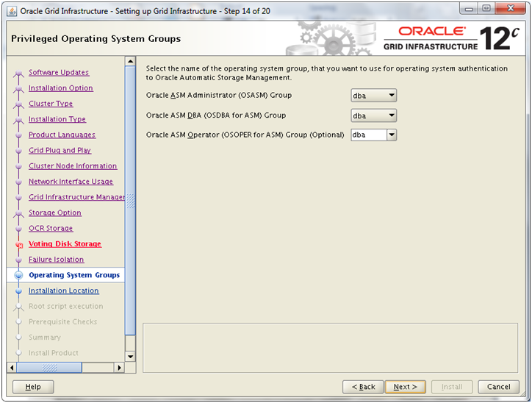Click the empty message area at bottom
This screenshot has width=532, height=403.
pyautogui.click(x=330, y=348)
